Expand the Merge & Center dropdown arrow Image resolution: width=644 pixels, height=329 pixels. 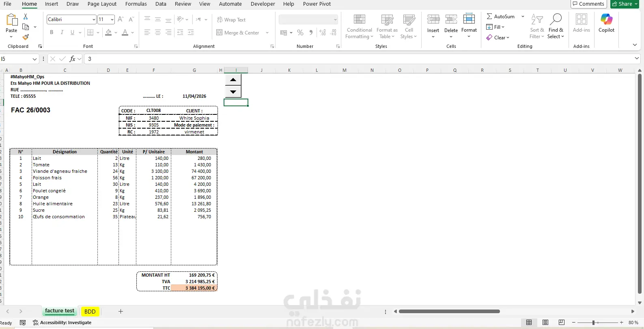tap(267, 32)
